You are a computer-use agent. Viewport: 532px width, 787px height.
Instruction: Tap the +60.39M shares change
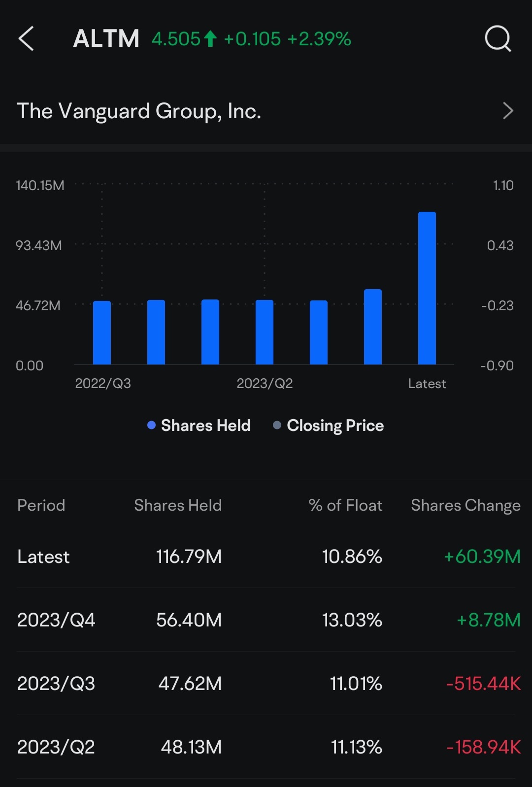(482, 557)
